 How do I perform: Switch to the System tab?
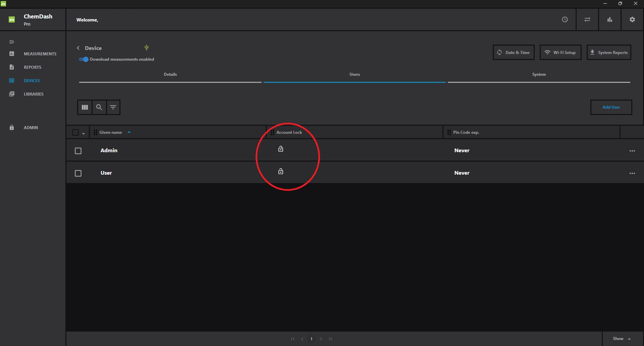pyautogui.click(x=539, y=74)
